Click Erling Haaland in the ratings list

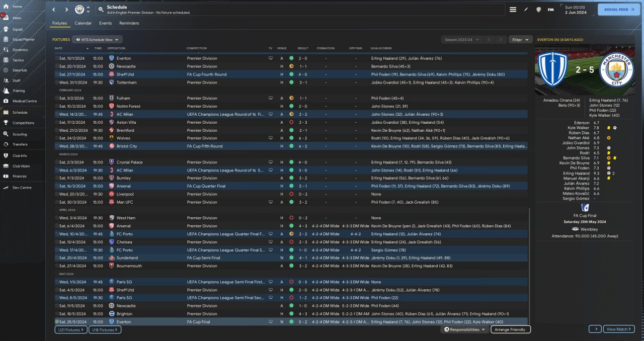click(577, 174)
